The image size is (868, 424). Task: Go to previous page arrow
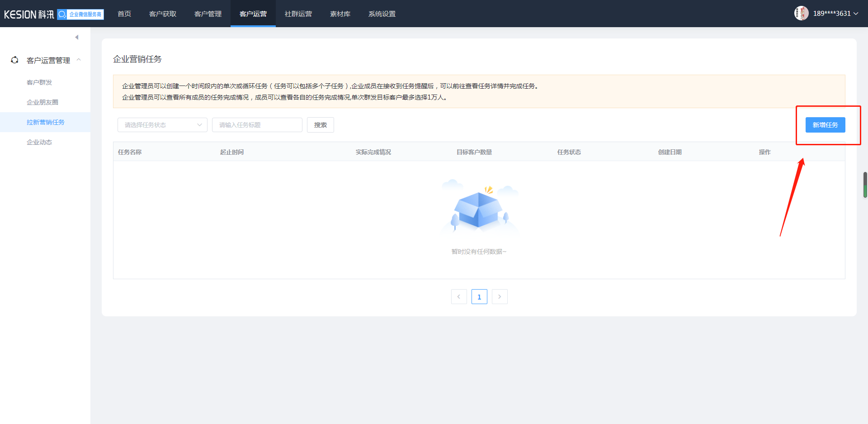pyautogui.click(x=459, y=297)
